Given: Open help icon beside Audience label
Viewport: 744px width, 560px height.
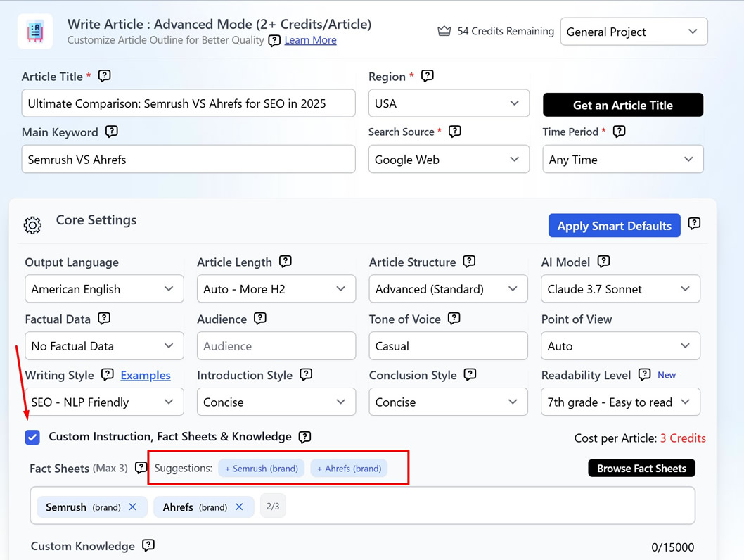Looking at the screenshot, I should click(x=260, y=319).
